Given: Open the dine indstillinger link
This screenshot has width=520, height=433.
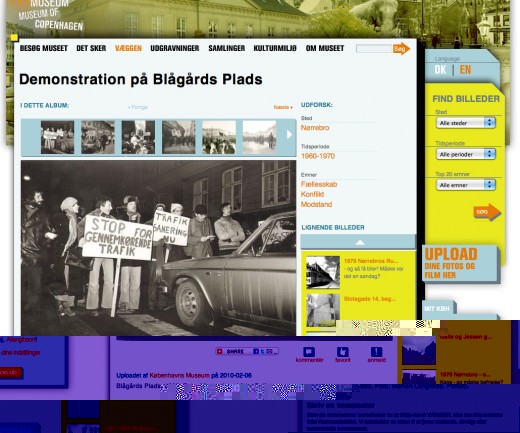Looking at the screenshot, I should (x=21, y=352).
